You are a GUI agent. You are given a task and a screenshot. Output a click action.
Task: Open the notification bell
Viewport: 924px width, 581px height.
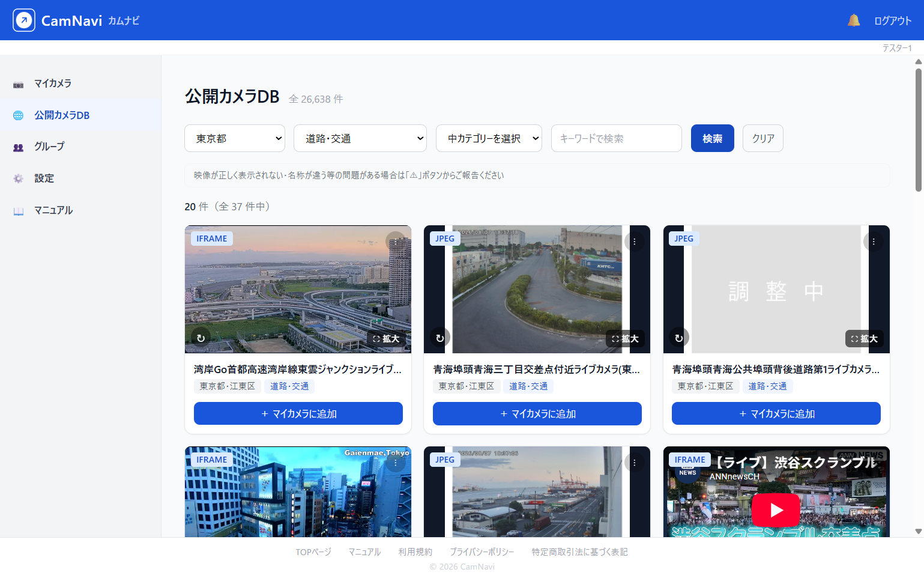coord(853,20)
